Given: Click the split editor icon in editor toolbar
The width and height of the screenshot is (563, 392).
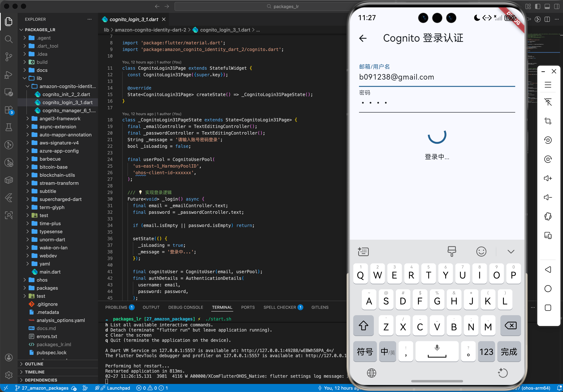Looking at the screenshot, I should click(547, 19).
